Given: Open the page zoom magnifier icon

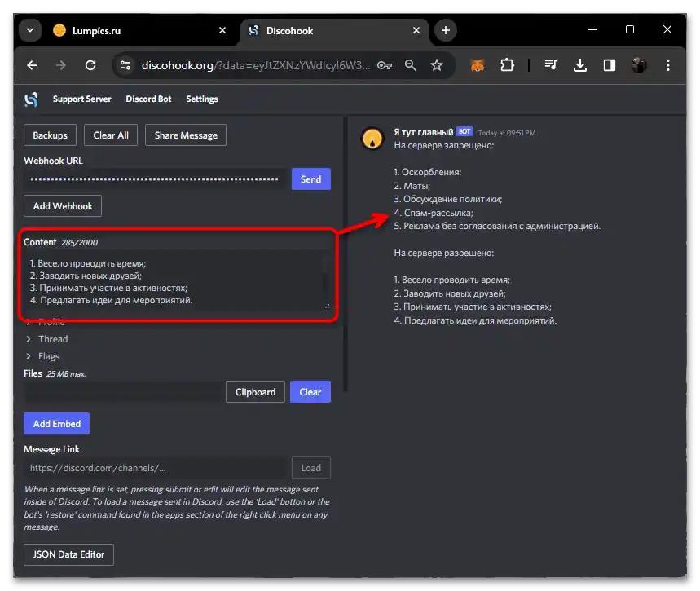Looking at the screenshot, I should (410, 66).
